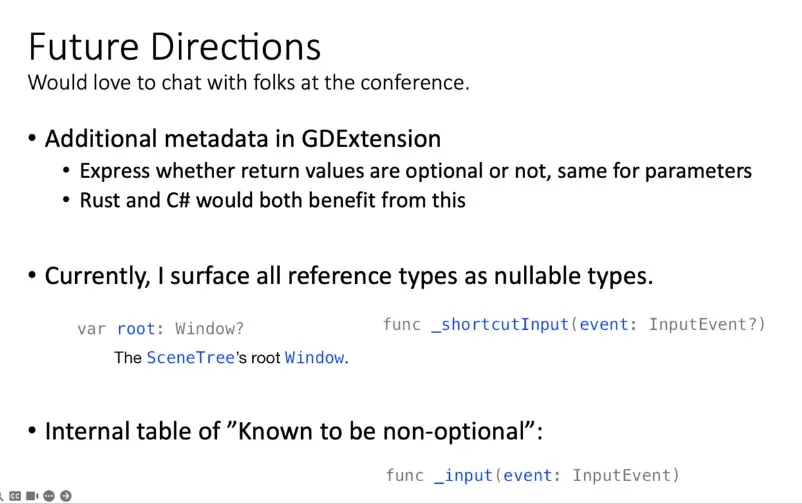
Task: Click the bullet about nullable reference types
Action: click(x=348, y=276)
